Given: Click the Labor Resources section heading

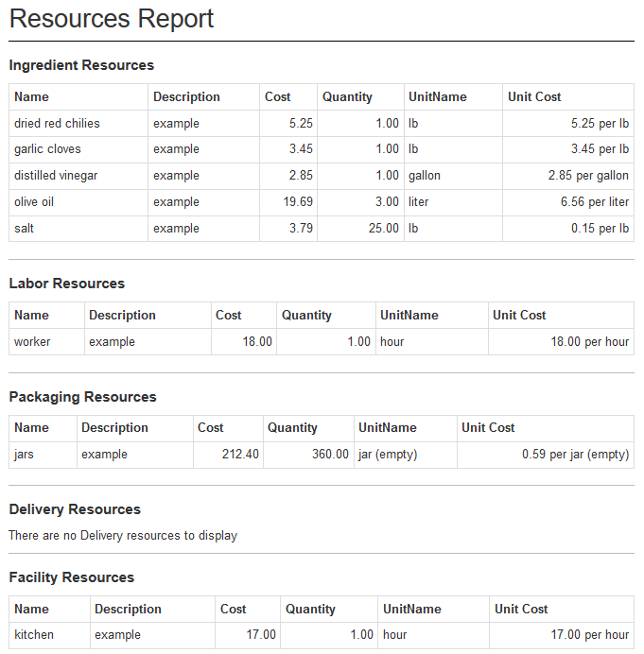Looking at the screenshot, I should (67, 284).
